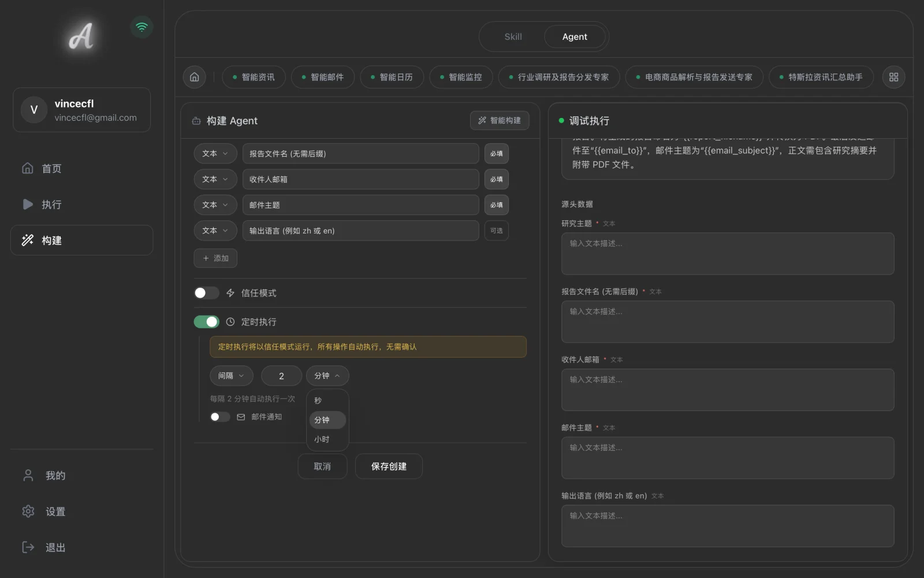Open 执行 in the sidebar
The image size is (924, 578).
click(81, 204)
